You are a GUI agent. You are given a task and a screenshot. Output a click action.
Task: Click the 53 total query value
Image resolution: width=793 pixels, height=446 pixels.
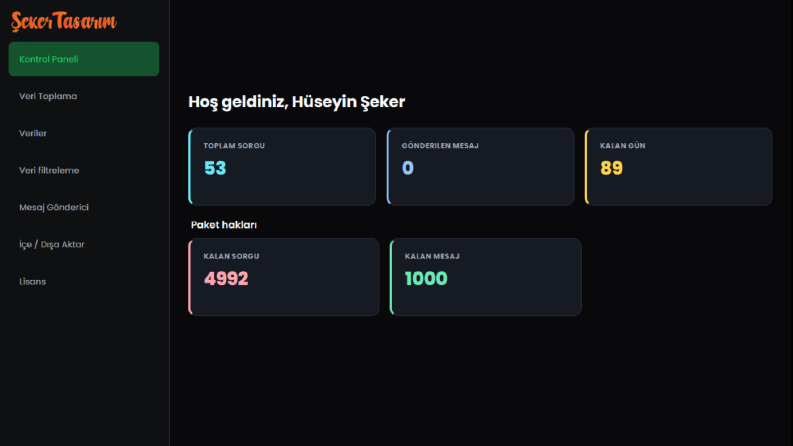[215, 168]
